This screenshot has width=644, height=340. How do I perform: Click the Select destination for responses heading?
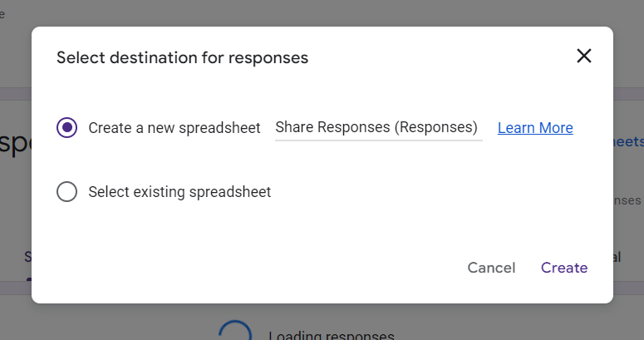(182, 58)
